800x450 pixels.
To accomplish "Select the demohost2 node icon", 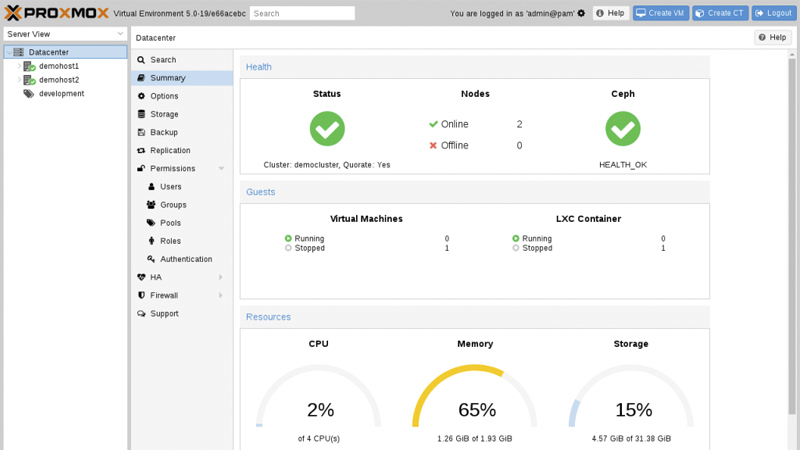I will pyautogui.click(x=30, y=80).
